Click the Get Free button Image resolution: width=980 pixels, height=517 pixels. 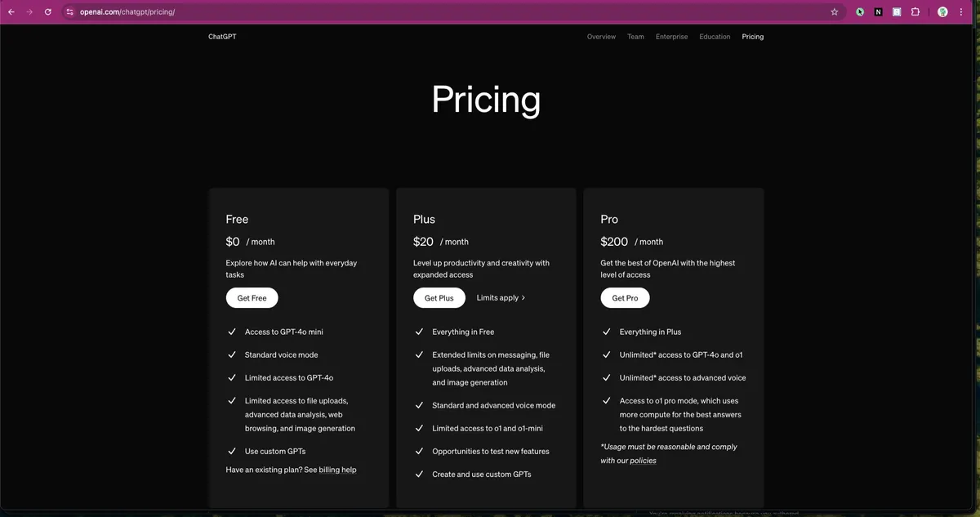(252, 298)
